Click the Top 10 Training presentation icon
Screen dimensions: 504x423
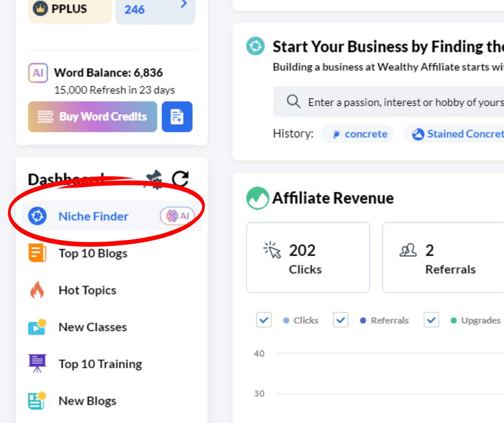click(38, 363)
